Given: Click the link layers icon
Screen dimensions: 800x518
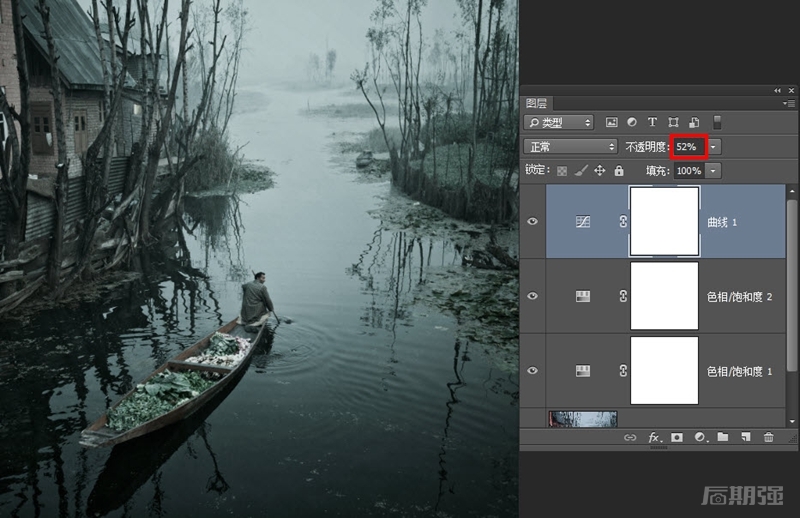Looking at the screenshot, I should [630, 437].
